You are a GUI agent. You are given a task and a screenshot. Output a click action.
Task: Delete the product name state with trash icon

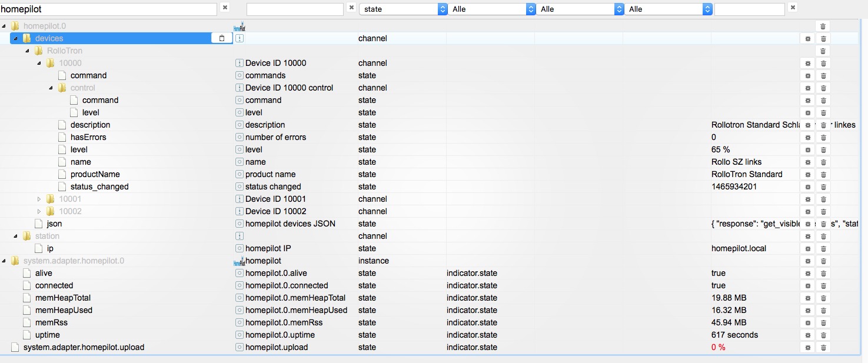pos(823,174)
